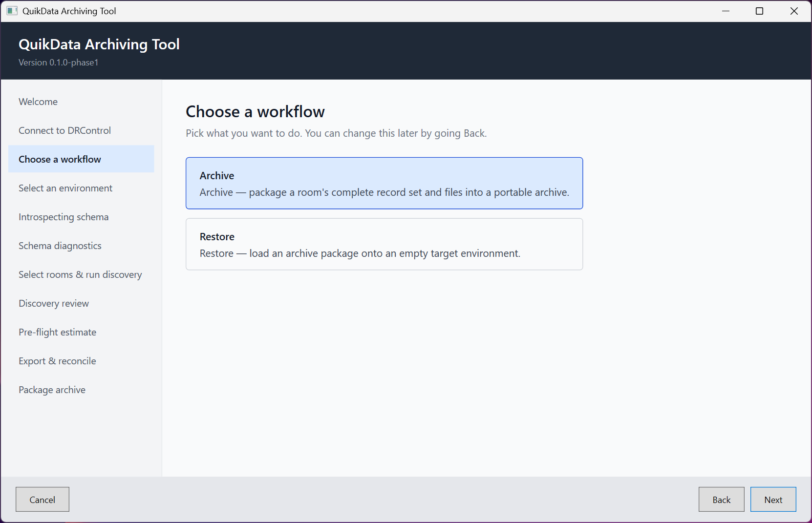
Task: Click the Back button
Action: coord(721,499)
